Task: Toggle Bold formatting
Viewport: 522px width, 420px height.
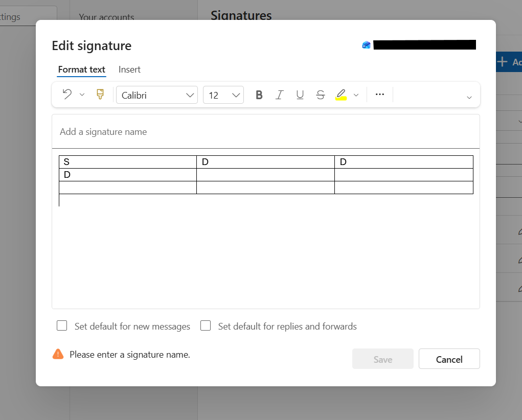Action: [x=259, y=95]
